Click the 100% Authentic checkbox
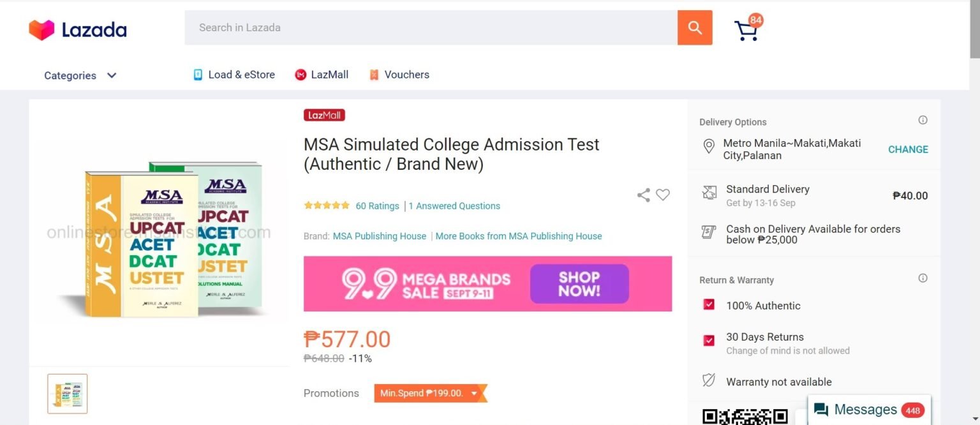Screen dimensions: 980x425 pos(709,305)
